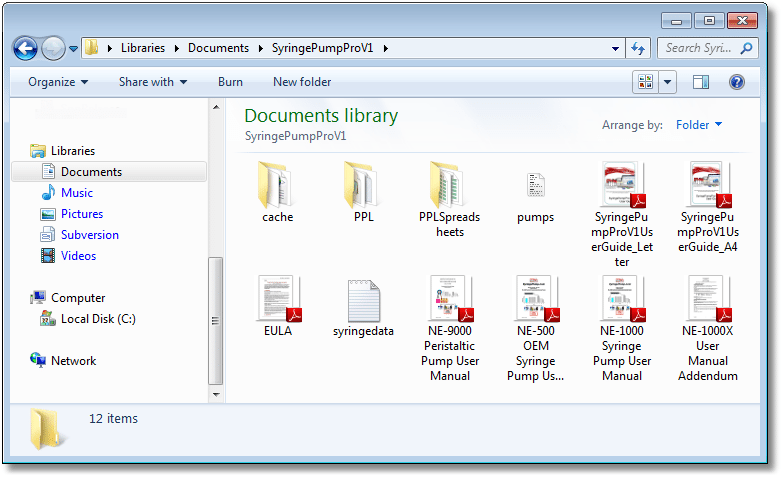Navigate to Documents in breadcrumb
782x478 pixels.
click(x=218, y=48)
